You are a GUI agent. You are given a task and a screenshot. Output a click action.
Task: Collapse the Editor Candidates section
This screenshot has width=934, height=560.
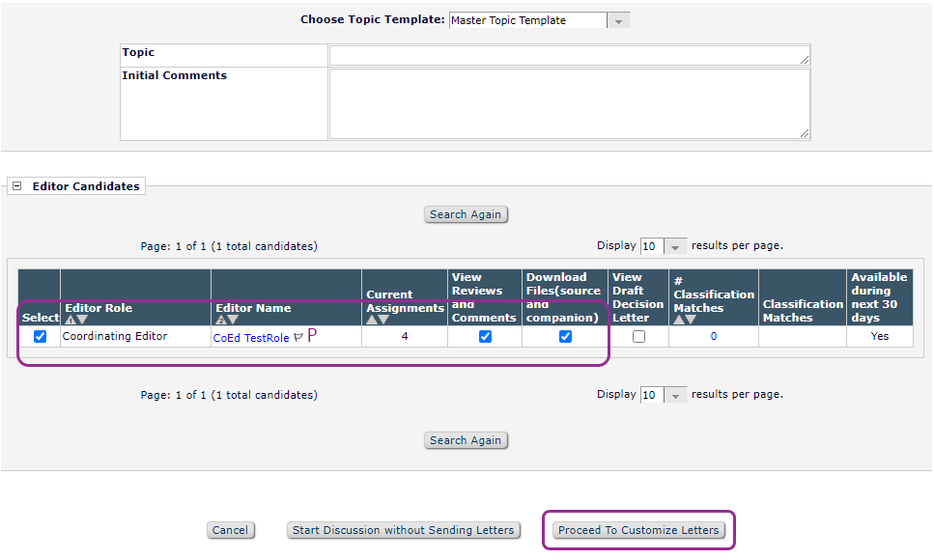[x=17, y=186]
